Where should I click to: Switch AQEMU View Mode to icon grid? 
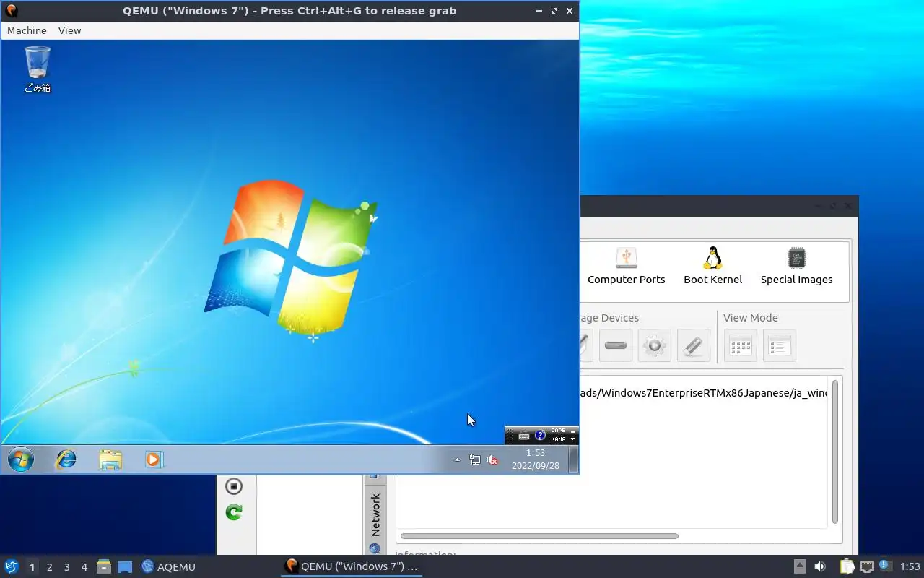741,345
